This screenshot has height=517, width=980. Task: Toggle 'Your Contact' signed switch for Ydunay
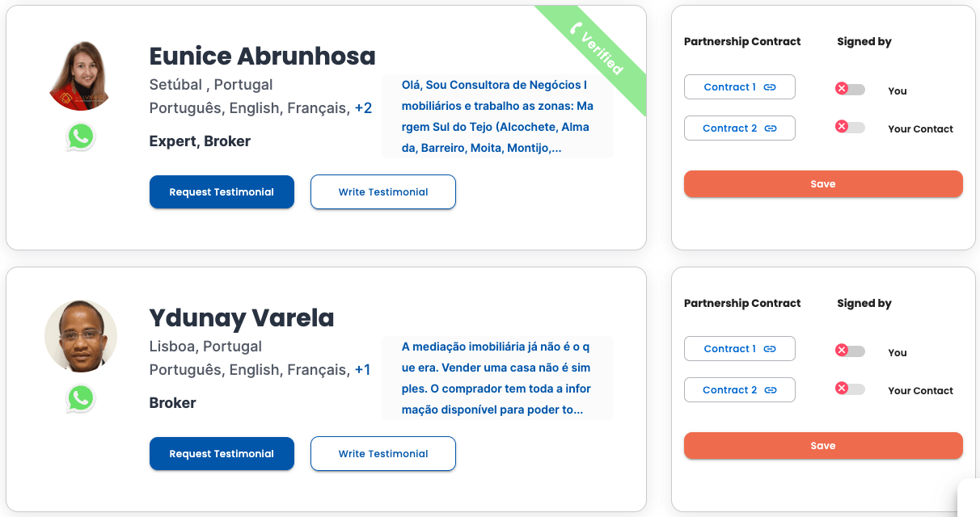850,389
